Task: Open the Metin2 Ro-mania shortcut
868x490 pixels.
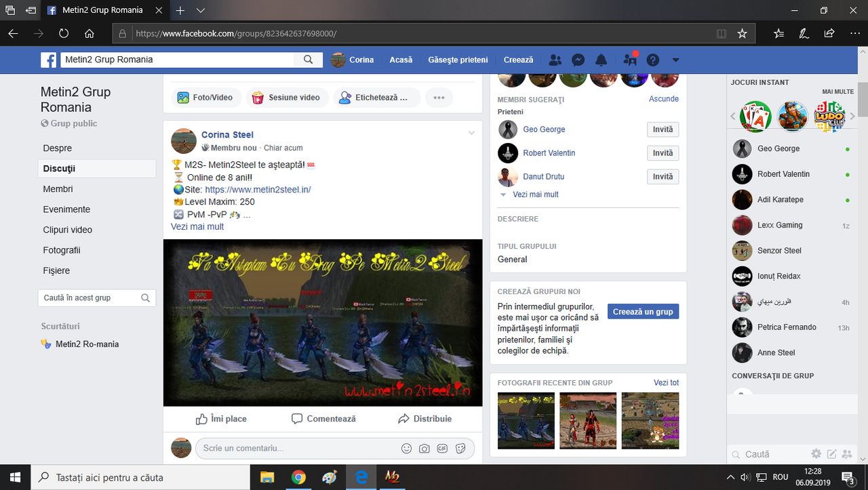Action: pos(80,344)
